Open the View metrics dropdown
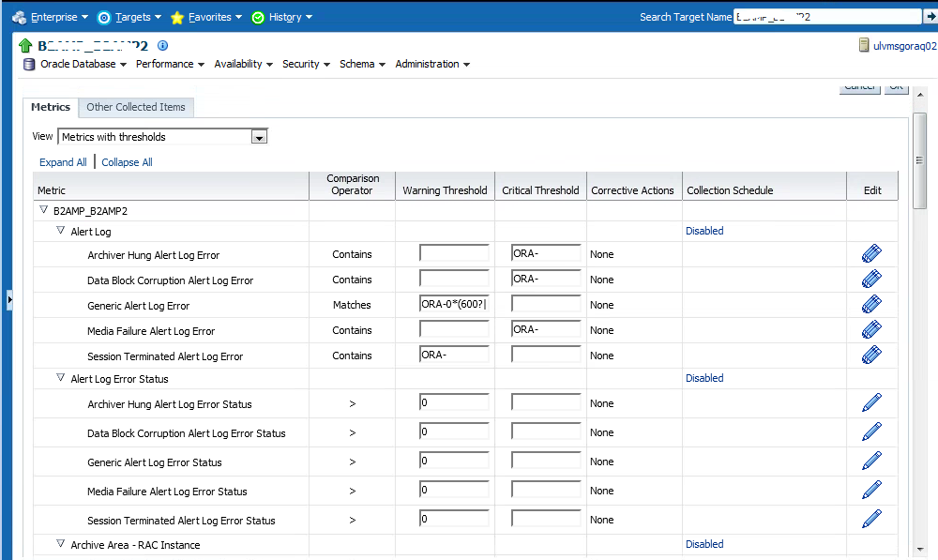Screen dimensions: 938x560 pyautogui.click(x=260, y=137)
